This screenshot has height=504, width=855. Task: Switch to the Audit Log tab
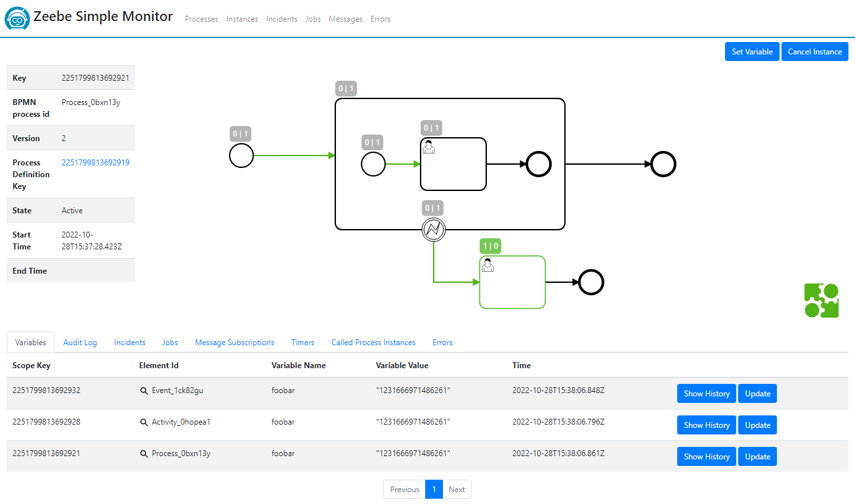pos(79,342)
